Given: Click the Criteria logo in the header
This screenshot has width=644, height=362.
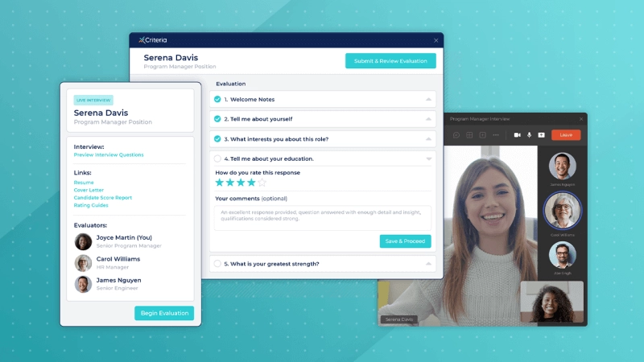Looking at the screenshot, I should point(153,39).
